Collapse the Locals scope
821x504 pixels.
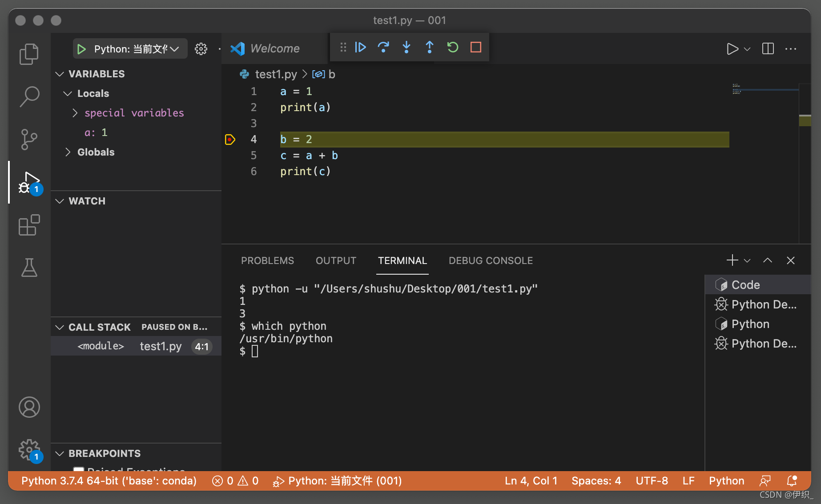tap(68, 93)
